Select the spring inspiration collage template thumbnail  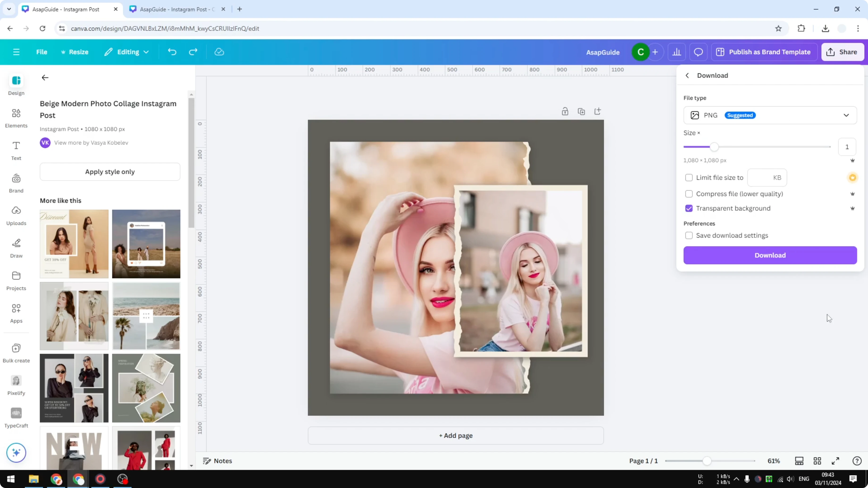[146, 388]
